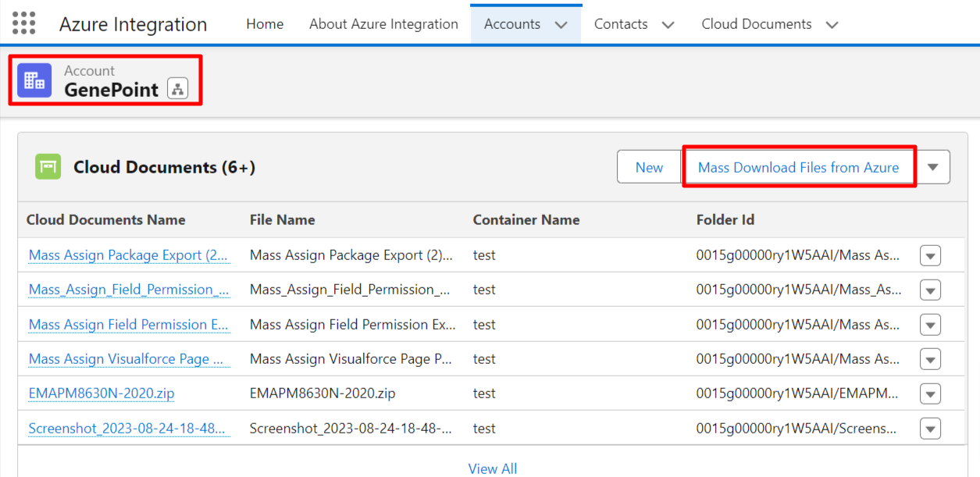The width and height of the screenshot is (980, 477).
Task: Open About Azure Integration tab
Action: tap(383, 24)
